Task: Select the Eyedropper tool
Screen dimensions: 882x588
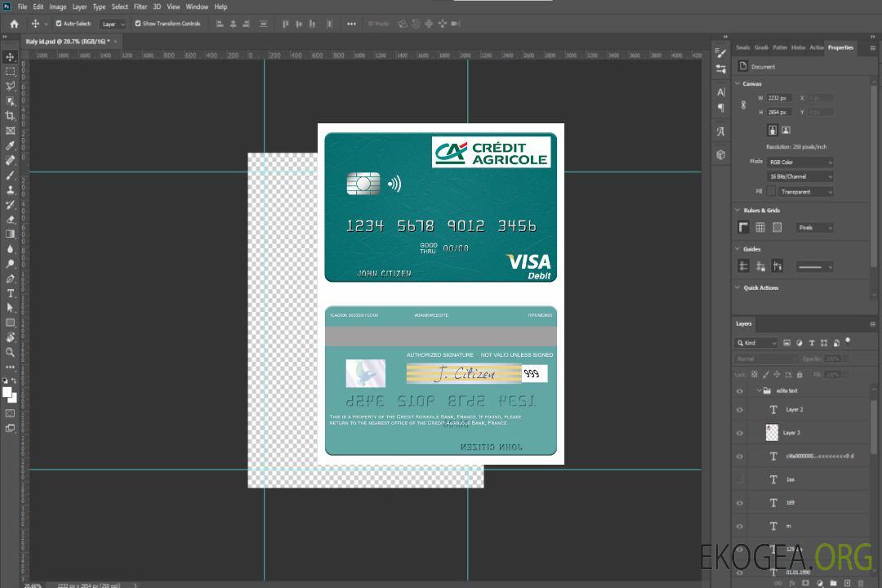Action: click(10, 145)
